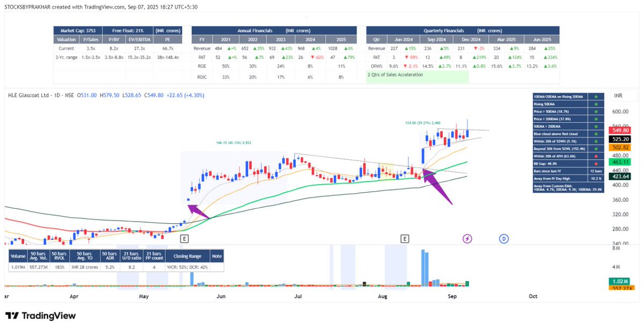
Task: Click the '50EMA > 200EMA' row
Action: click(569, 126)
